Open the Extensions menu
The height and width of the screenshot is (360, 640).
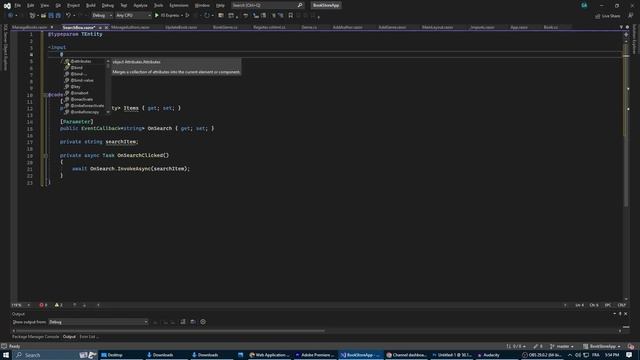(x=179, y=5)
